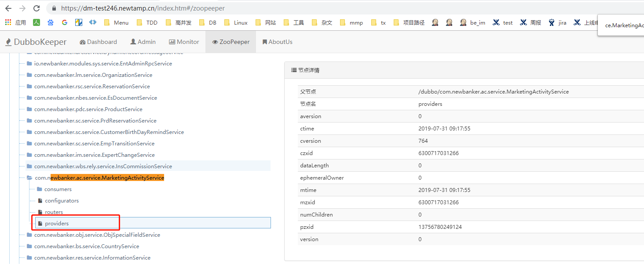Collapse the MarketingActivityService open folder
This screenshot has height=264, width=644.
coord(29,178)
